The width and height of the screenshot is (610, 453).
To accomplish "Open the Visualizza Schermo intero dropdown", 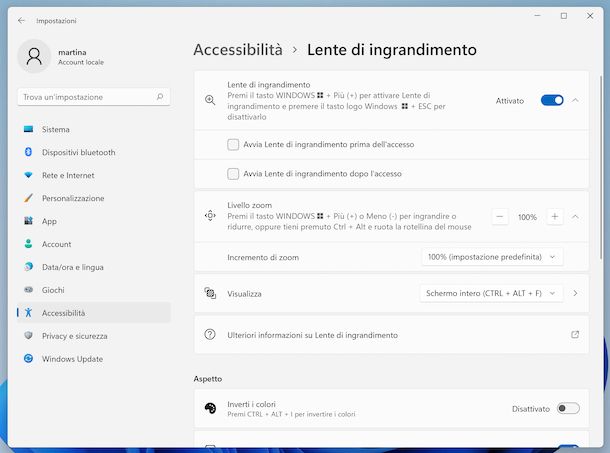I will pyautogui.click(x=491, y=293).
